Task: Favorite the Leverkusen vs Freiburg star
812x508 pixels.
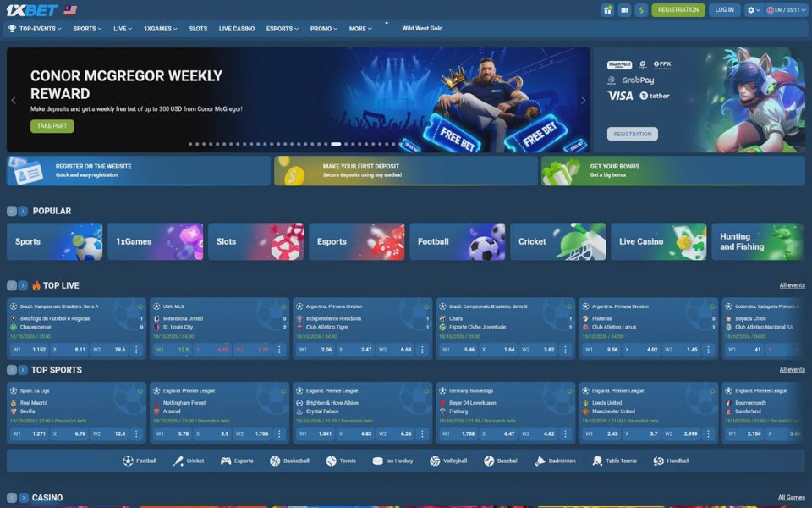Action: click(569, 391)
